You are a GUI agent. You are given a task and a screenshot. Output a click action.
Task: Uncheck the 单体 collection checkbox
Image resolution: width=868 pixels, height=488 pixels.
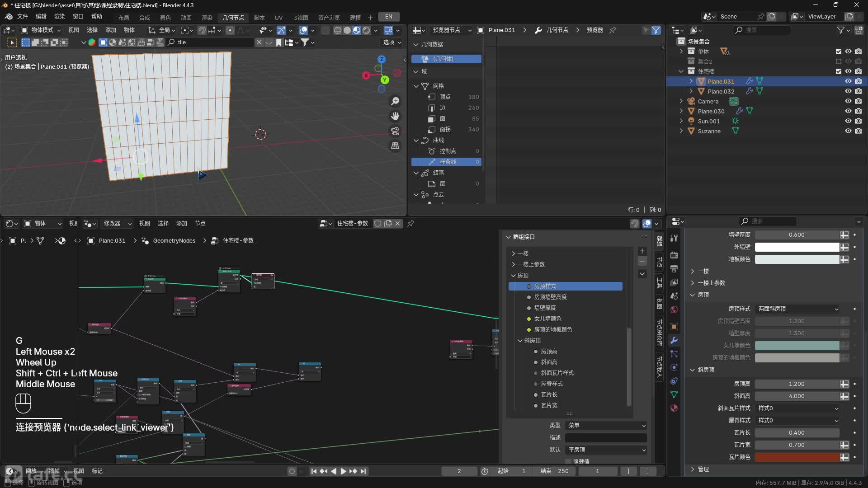[x=839, y=52]
